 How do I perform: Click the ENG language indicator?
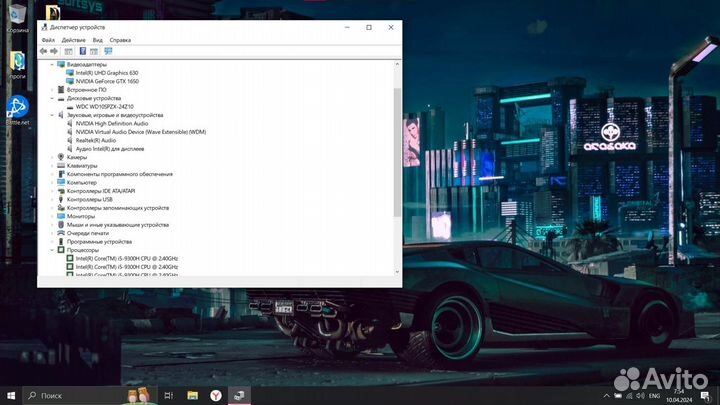(x=655, y=396)
